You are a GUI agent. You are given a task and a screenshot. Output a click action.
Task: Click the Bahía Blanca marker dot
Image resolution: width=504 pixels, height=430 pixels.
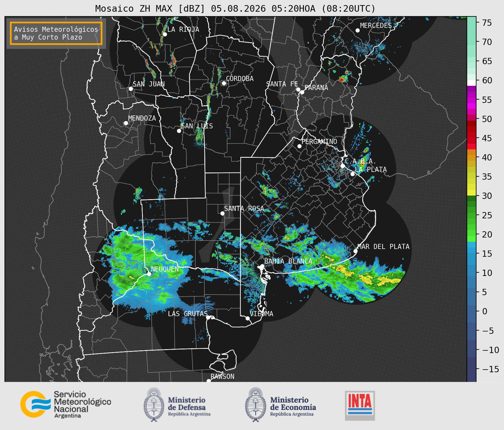[262, 266]
